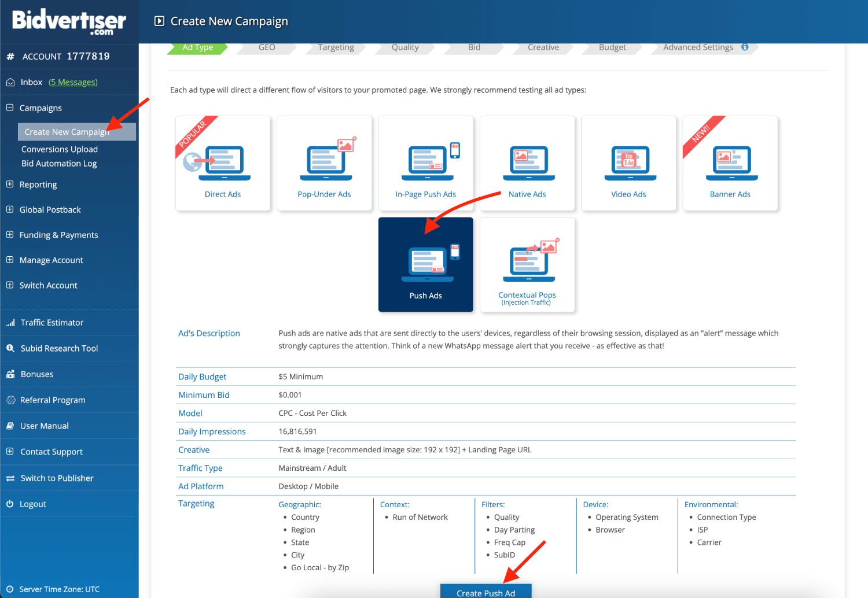Click the Inbox envelope icon

(10, 82)
